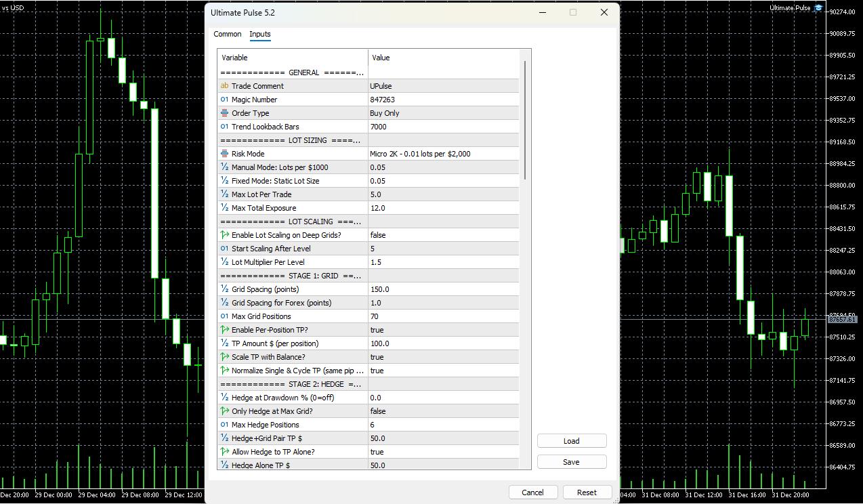Click the enum icon next to Risk Mode

(x=224, y=154)
